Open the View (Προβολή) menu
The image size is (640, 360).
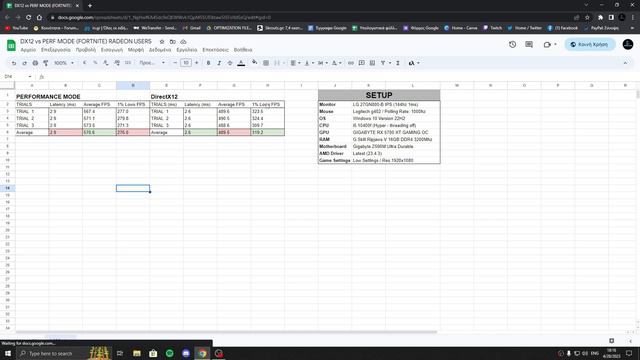[x=86, y=50]
